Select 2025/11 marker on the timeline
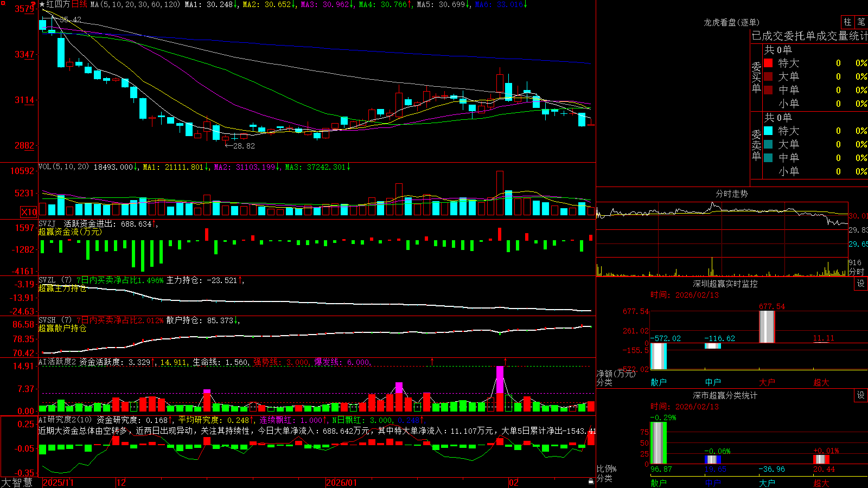The image size is (868, 488). [x=58, y=483]
